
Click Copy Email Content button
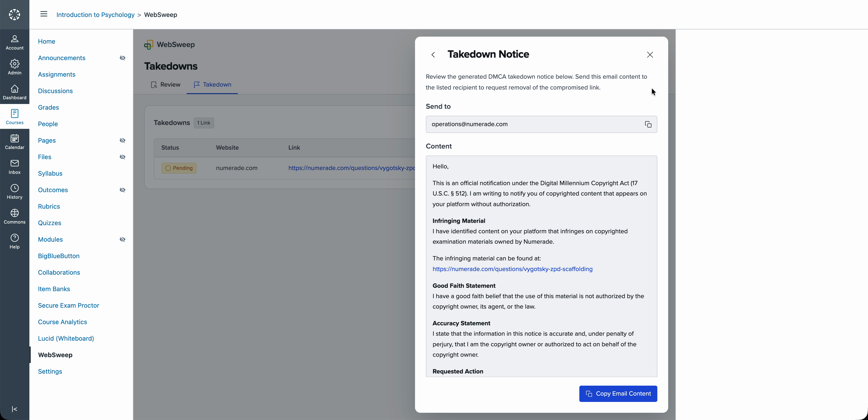618,394
